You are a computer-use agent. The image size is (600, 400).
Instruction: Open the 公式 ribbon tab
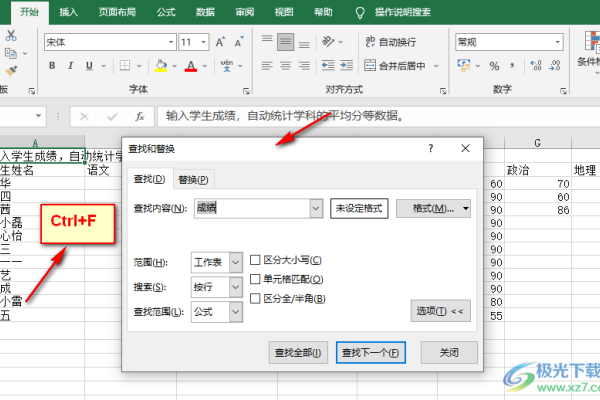click(166, 12)
